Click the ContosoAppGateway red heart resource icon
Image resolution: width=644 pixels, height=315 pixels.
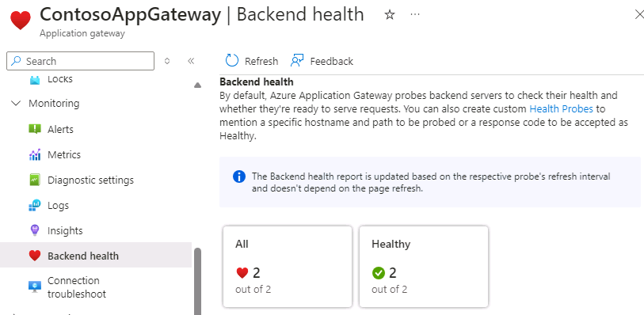click(21, 21)
